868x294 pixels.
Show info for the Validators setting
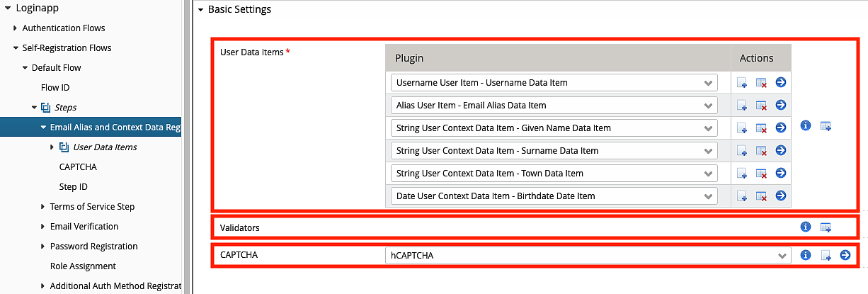click(805, 227)
